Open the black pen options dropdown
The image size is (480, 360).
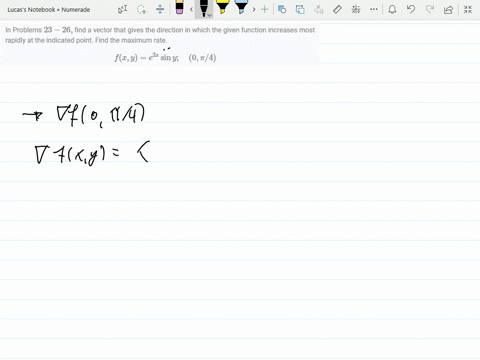coord(209,15)
